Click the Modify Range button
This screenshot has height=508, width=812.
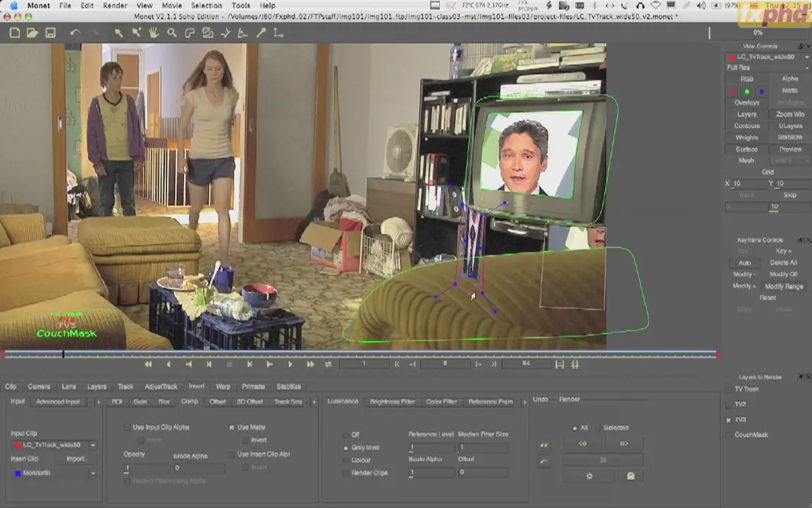point(784,286)
